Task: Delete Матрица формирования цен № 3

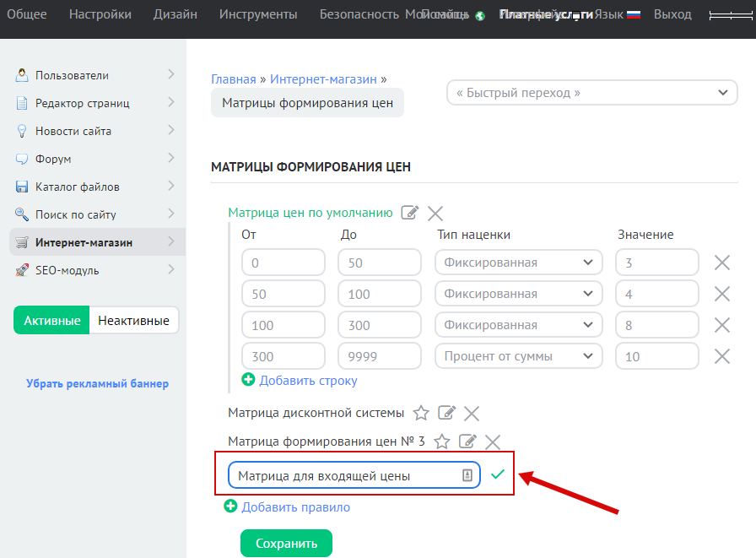Action: click(x=493, y=442)
